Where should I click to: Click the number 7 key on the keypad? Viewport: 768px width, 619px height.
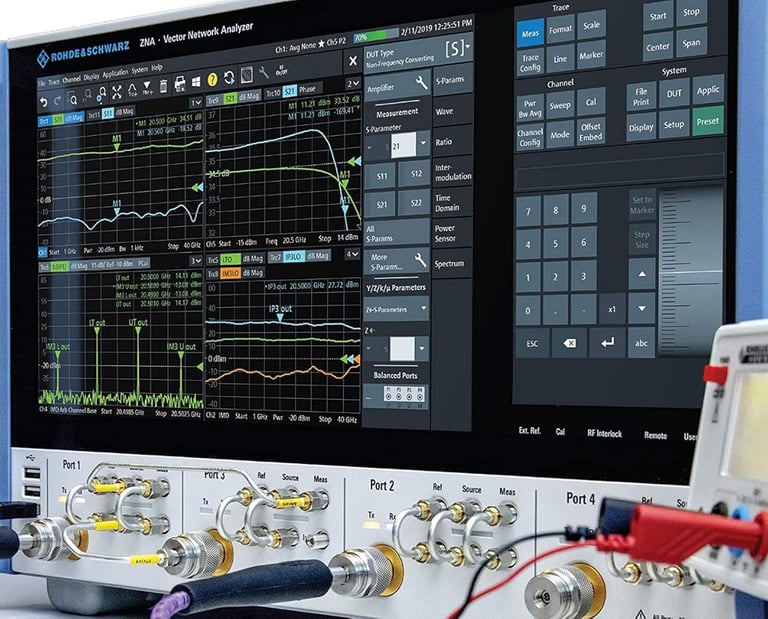point(528,212)
